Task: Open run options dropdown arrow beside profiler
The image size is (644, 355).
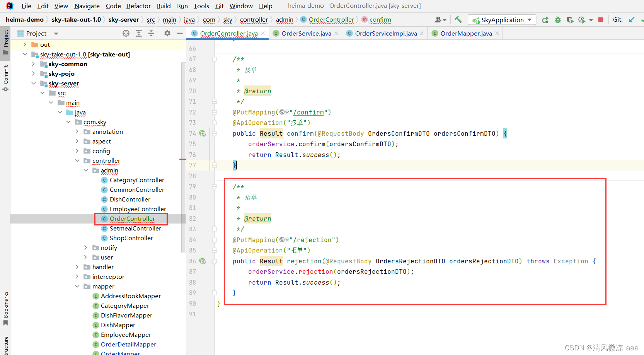Action: [x=591, y=20]
